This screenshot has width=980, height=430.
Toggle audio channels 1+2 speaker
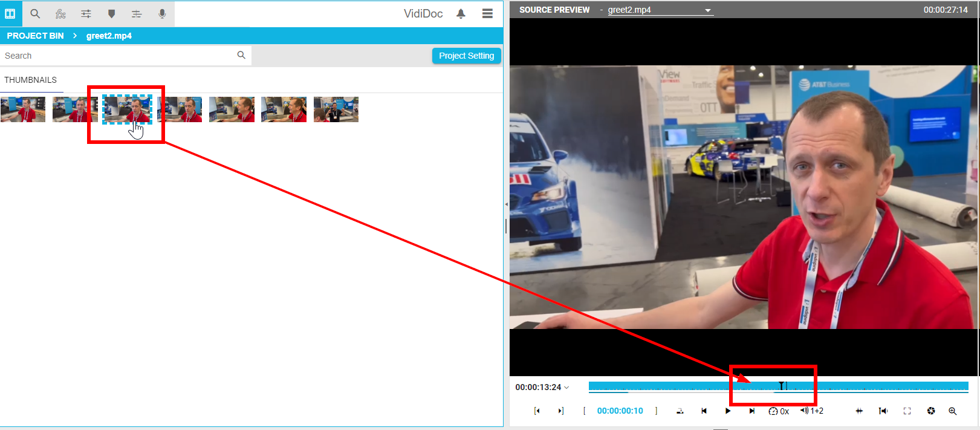pyautogui.click(x=811, y=411)
